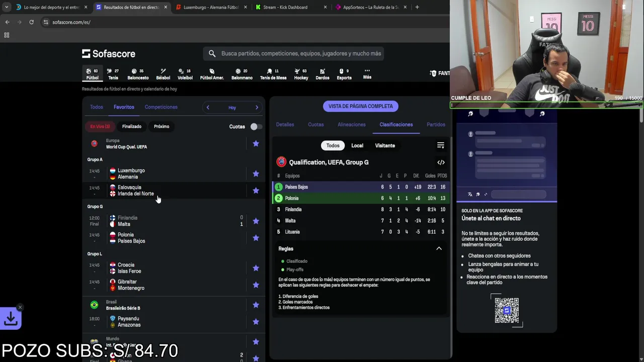This screenshot has width=644, height=362.
Task: Go back in the browser
Action: point(7,22)
